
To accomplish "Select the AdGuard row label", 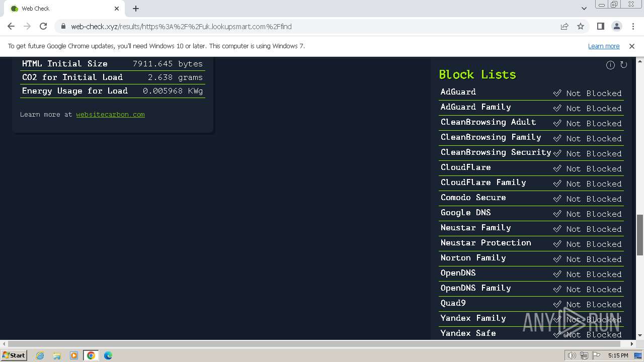I will click(x=458, y=92).
